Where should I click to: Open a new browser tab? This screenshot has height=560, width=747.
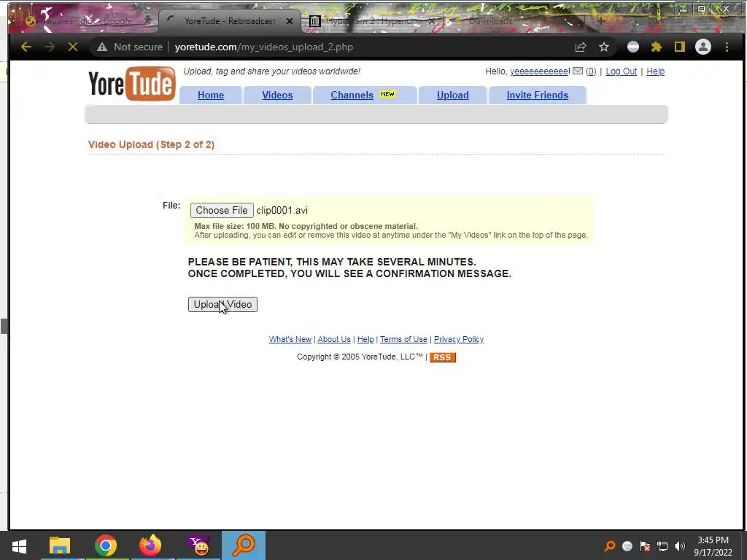[x=601, y=21]
